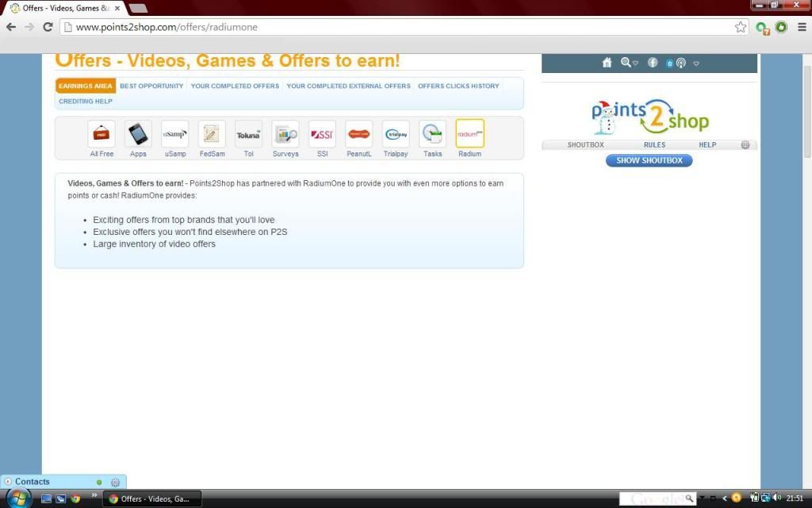Open the Apps offers icon
The image size is (812, 508).
[x=138, y=133]
